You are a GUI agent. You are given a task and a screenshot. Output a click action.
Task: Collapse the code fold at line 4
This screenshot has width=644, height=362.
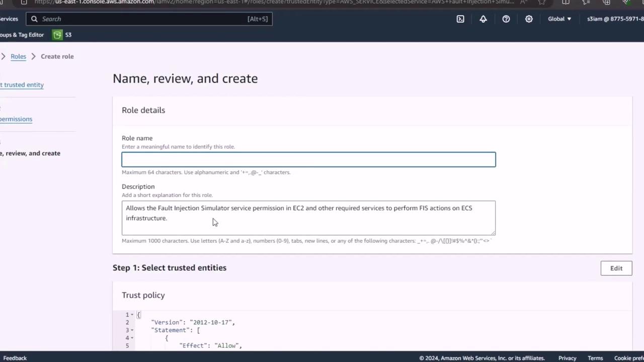[132, 338]
